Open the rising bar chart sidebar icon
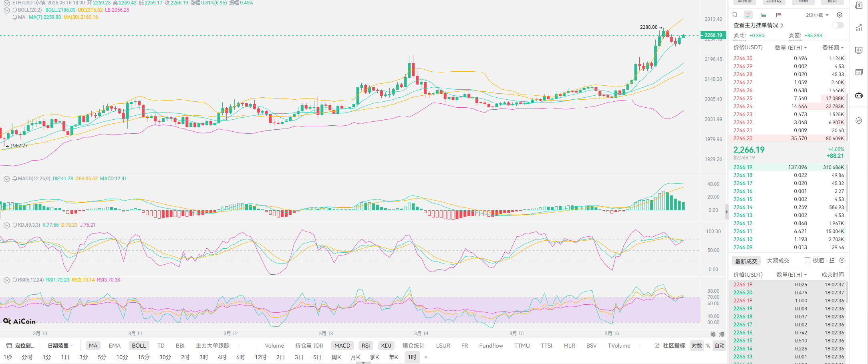868x364 pixels. pyautogui.click(x=859, y=28)
